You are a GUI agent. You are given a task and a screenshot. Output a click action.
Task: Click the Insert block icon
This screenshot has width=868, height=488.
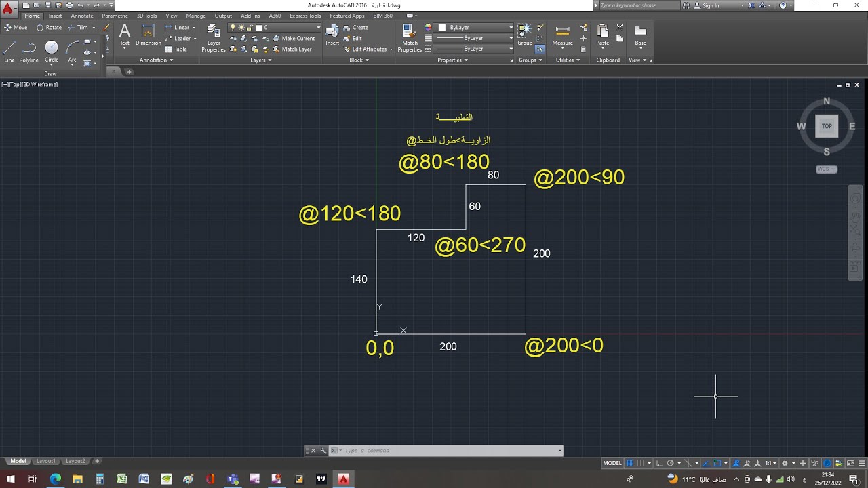(332, 35)
